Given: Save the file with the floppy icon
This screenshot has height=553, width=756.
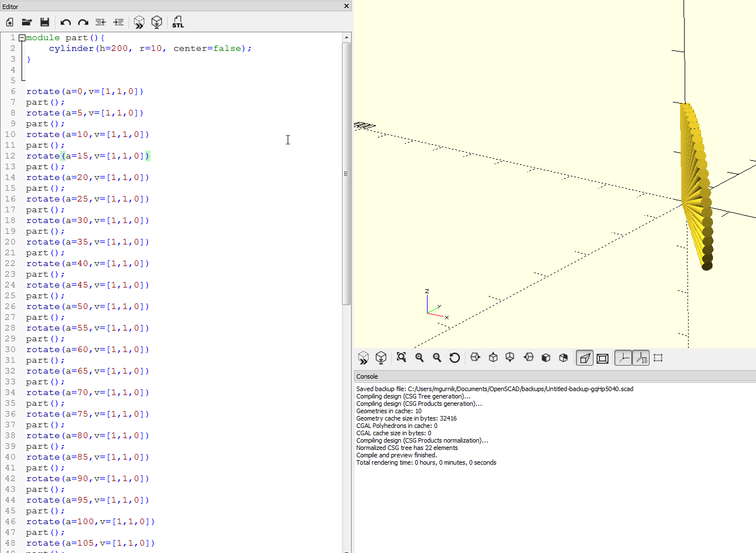Looking at the screenshot, I should click(45, 22).
